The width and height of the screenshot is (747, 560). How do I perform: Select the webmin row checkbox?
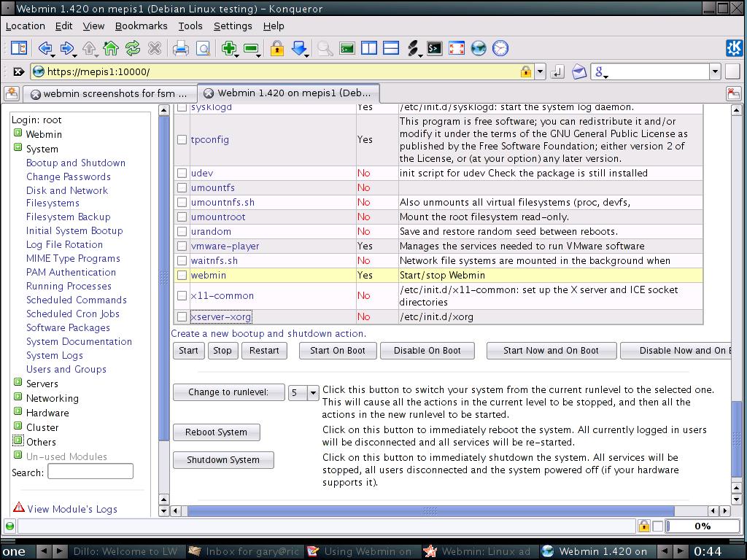click(182, 275)
